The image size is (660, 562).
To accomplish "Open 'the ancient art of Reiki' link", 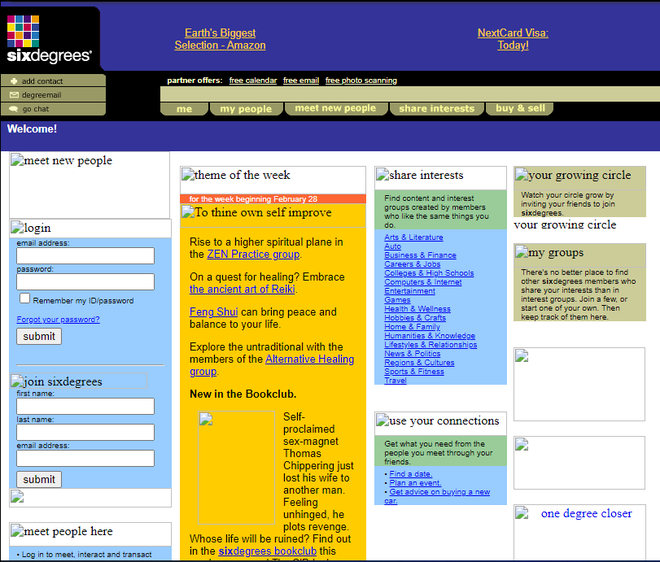I will click(x=242, y=289).
